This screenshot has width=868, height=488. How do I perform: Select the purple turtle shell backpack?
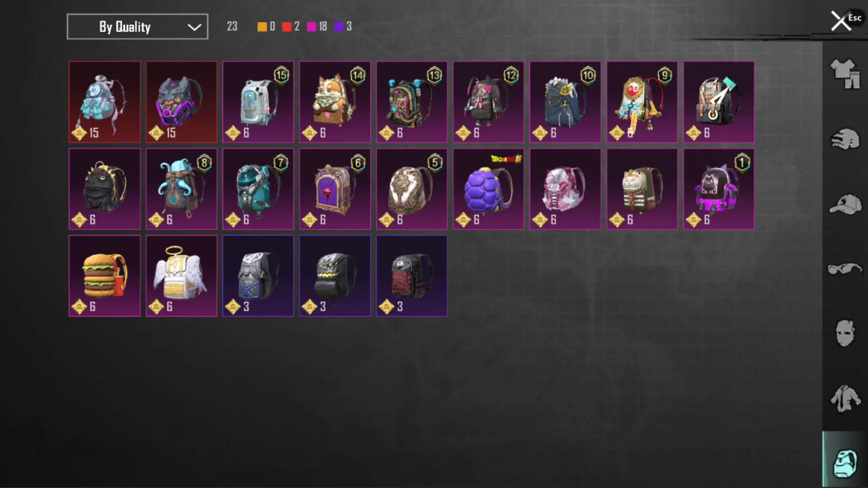click(488, 189)
